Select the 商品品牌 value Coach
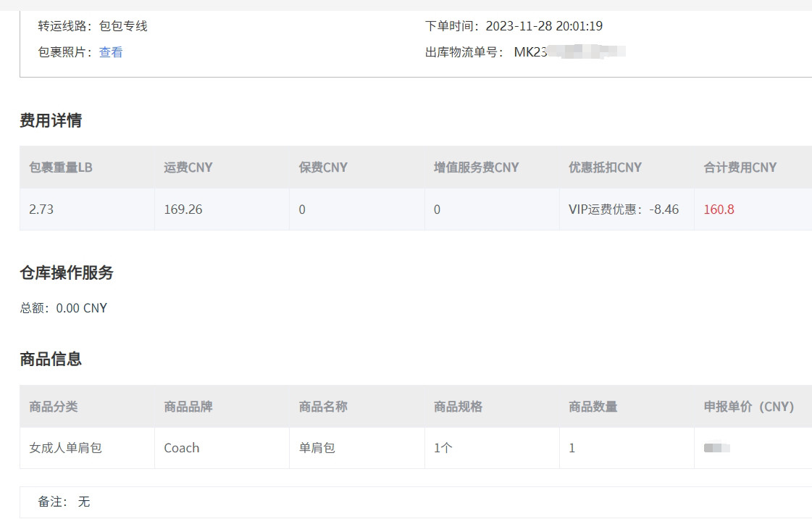The image size is (812, 519). [181, 448]
